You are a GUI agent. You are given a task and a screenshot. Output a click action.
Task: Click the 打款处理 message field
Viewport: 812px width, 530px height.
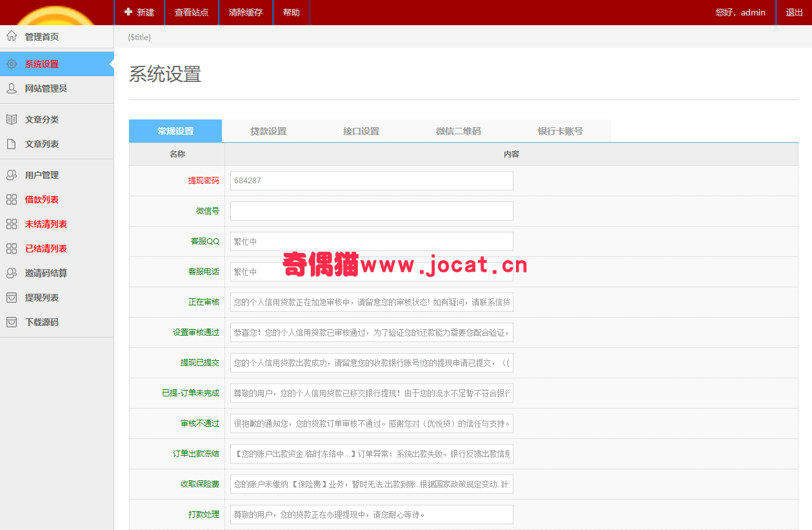[371, 515]
